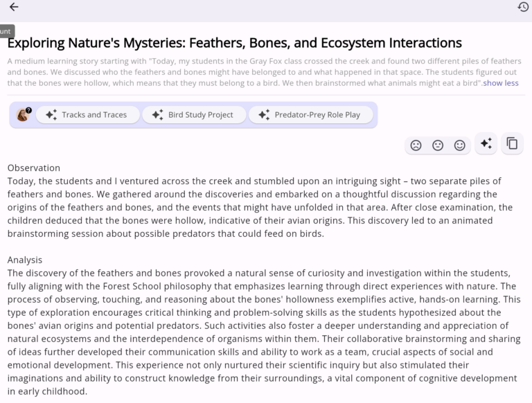
Task: Click the story title heading
Action: click(234, 43)
